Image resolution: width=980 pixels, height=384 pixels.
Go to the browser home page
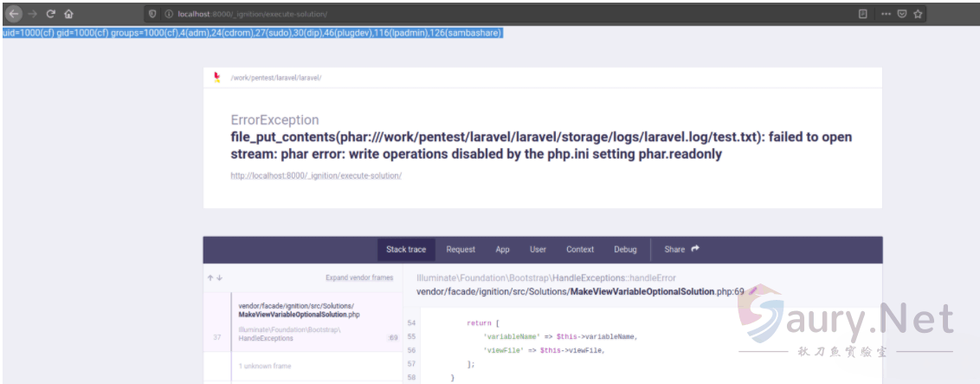click(x=69, y=14)
